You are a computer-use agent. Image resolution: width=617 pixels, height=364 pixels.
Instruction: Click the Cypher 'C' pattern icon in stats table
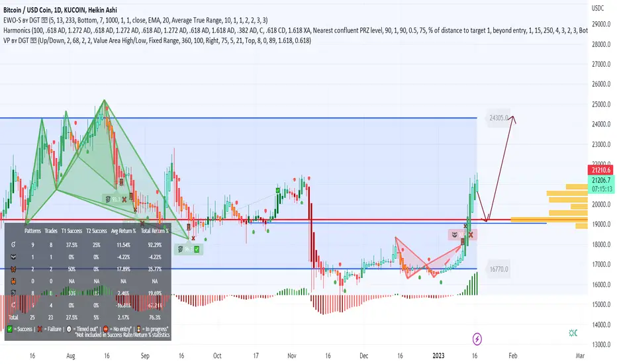pyautogui.click(x=13, y=305)
